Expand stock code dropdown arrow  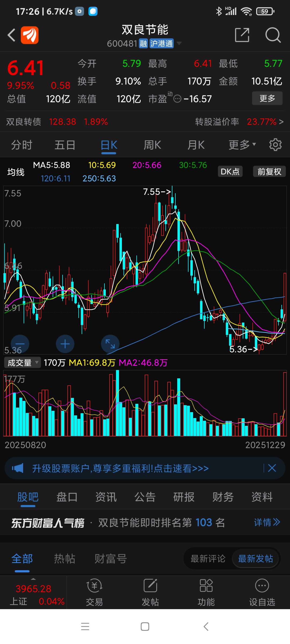(x=179, y=43)
